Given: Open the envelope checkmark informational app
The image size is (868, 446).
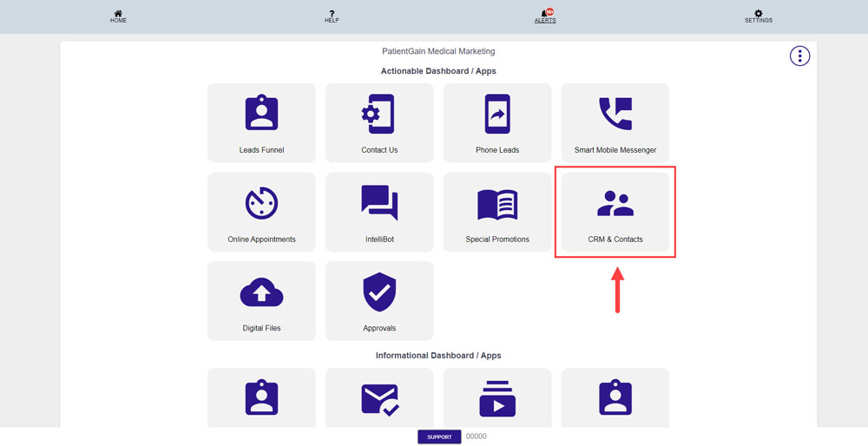Looking at the screenshot, I should 379,397.
